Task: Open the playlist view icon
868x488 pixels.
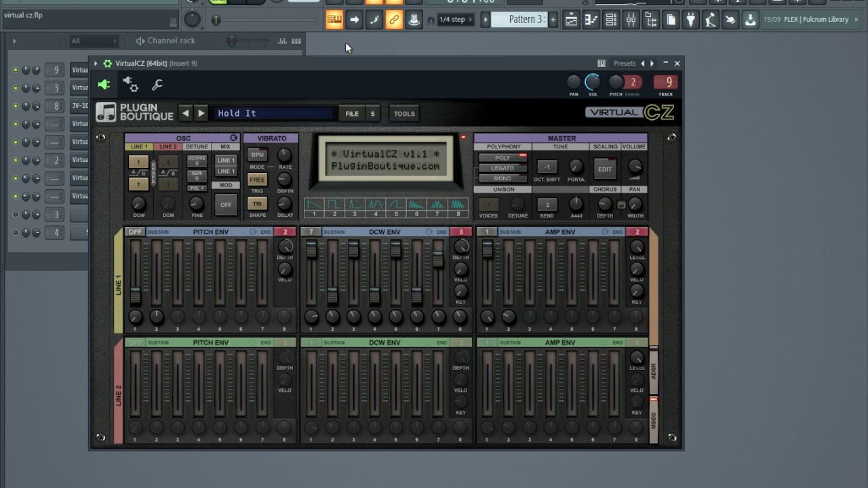Action: click(x=571, y=20)
